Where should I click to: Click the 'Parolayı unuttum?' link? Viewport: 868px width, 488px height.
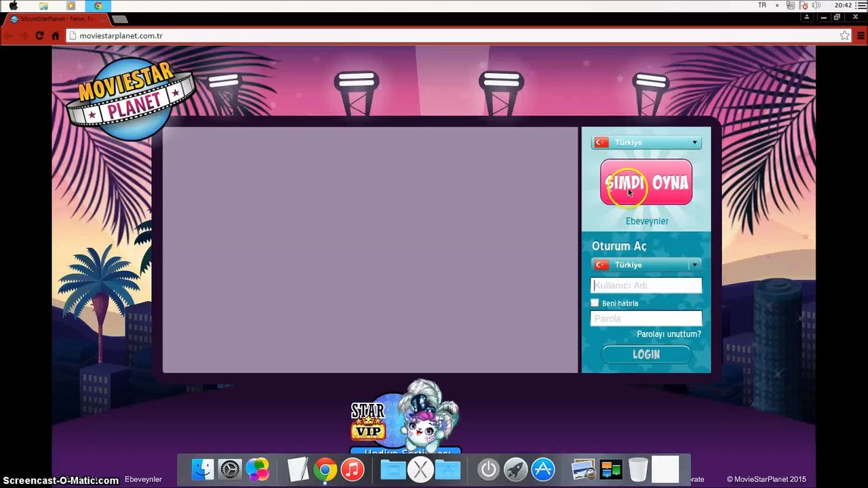(669, 334)
